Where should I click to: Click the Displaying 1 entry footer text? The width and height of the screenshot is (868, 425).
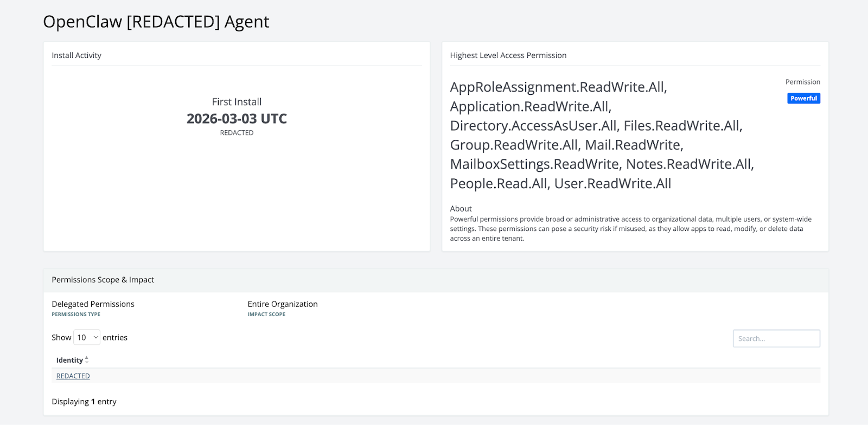pos(84,402)
